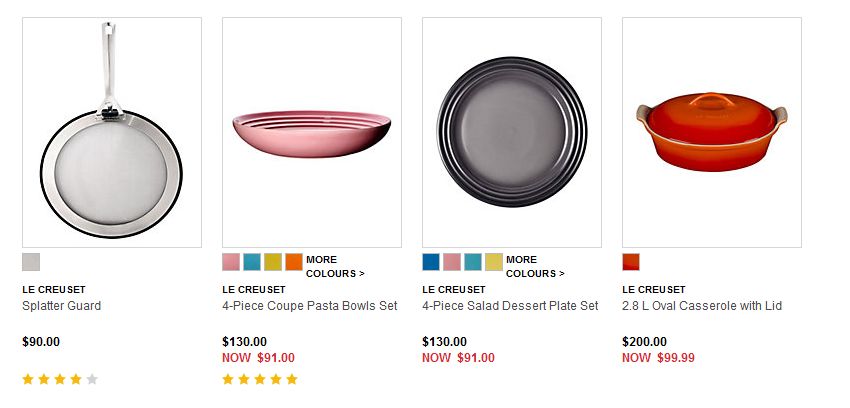Select the grey swatch under Splatter Guard
Screen dimensions: 850x408
pos(31,262)
